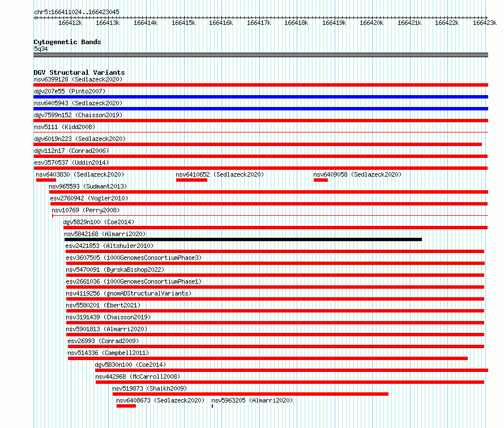Select the red bar under dgv5829n100
Image resolution: width=504 pixels, height=428 pixels.
click(x=275, y=228)
